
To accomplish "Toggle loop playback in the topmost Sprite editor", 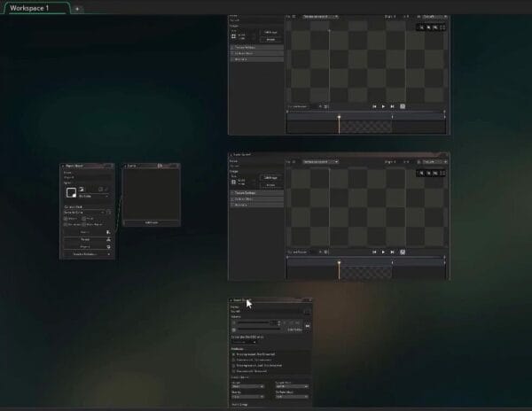I will pos(403,106).
